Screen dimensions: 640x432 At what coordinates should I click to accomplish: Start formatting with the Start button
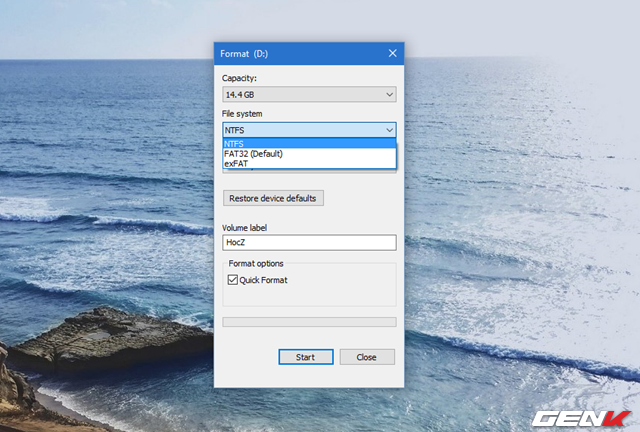[306, 357]
